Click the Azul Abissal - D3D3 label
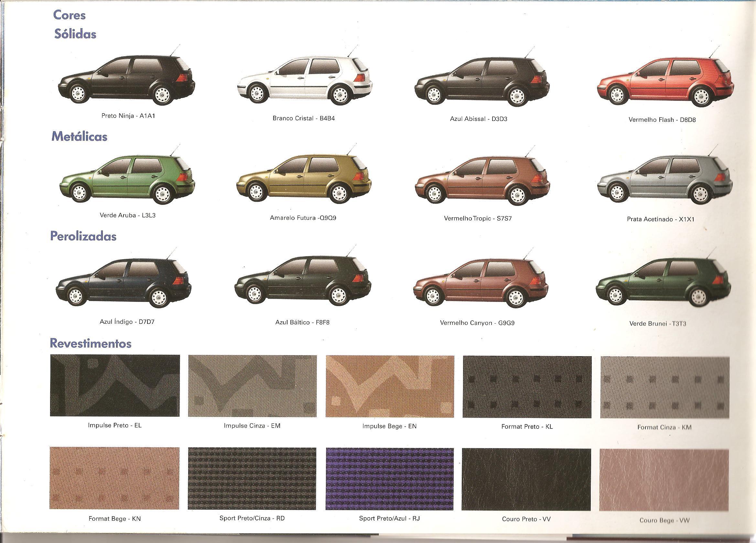This screenshot has width=756, height=543. click(478, 119)
